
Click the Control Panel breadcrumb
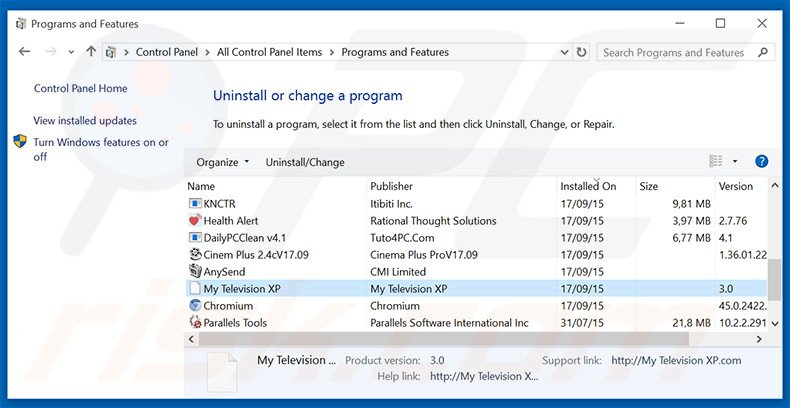pos(167,52)
